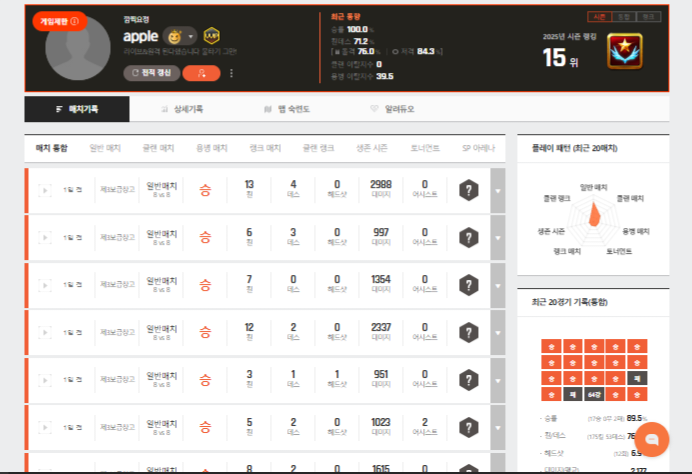
Task: Click the hexagon level badge next to nickname
Action: [212, 36]
